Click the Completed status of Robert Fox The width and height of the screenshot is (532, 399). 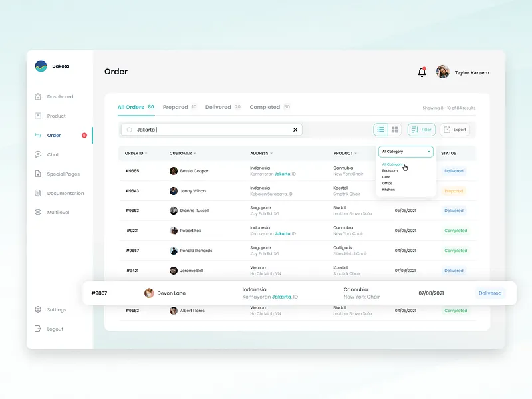click(x=456, y=231)
